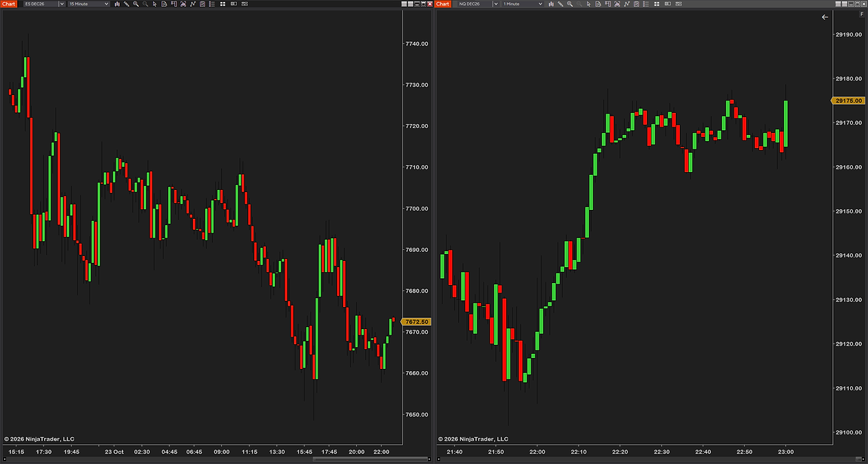
Task: Open drawing tools pencil in NQ DEC26 chart
Action: click(x=561, y=4)
